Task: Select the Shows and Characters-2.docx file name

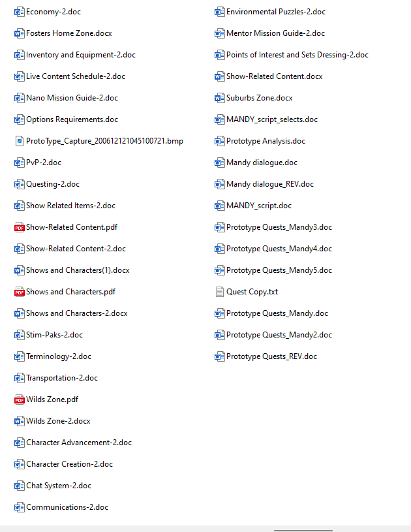Action: [x=77, y=313]
